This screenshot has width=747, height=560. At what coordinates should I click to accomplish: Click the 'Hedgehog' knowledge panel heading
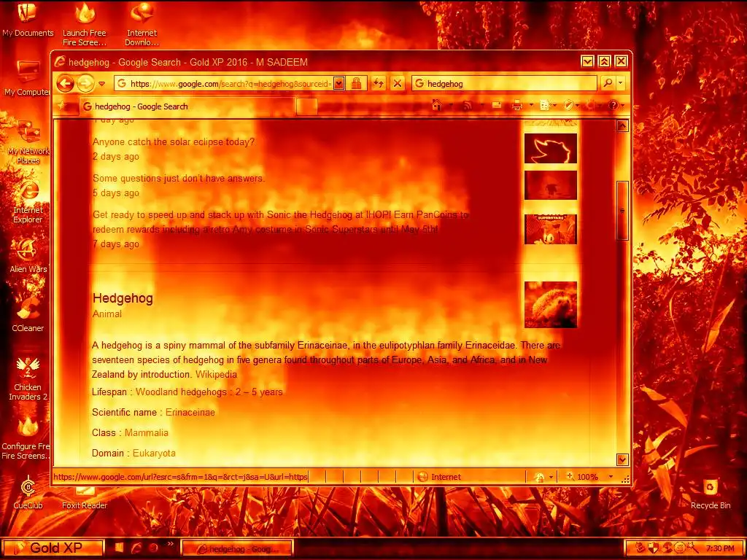[x=123, y=298]
